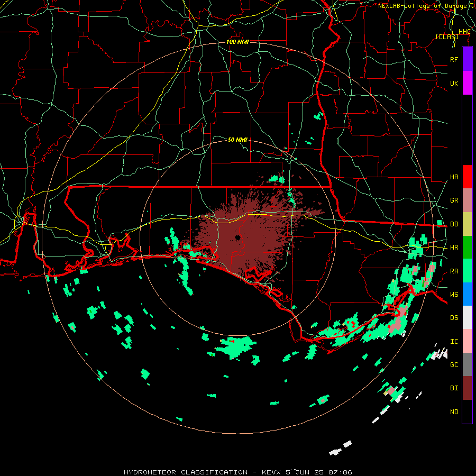Select the 'GR' legend label

(454, 200)
